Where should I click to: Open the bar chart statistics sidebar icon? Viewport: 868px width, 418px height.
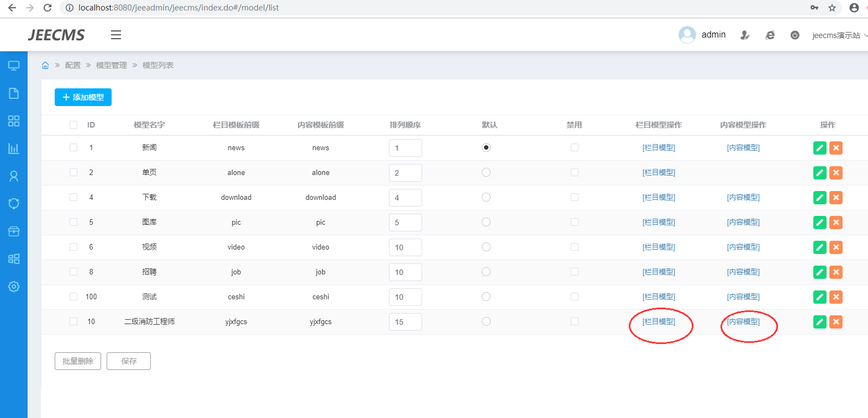14,149
